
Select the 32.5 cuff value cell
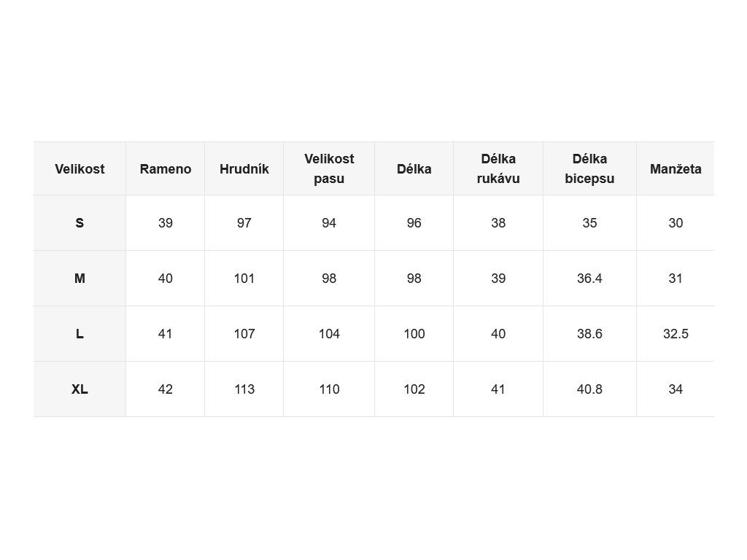point(676,334)
